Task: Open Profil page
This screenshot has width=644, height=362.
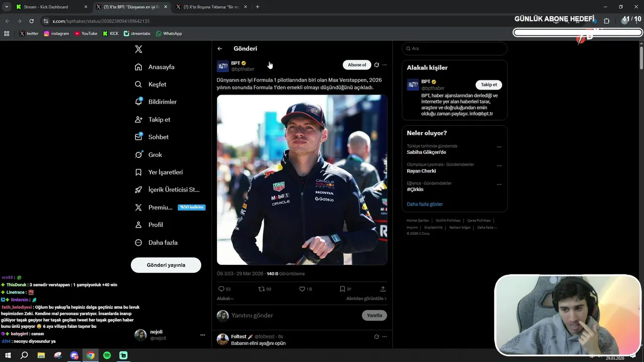Action: pyautogui.click(x=149, y=225)
